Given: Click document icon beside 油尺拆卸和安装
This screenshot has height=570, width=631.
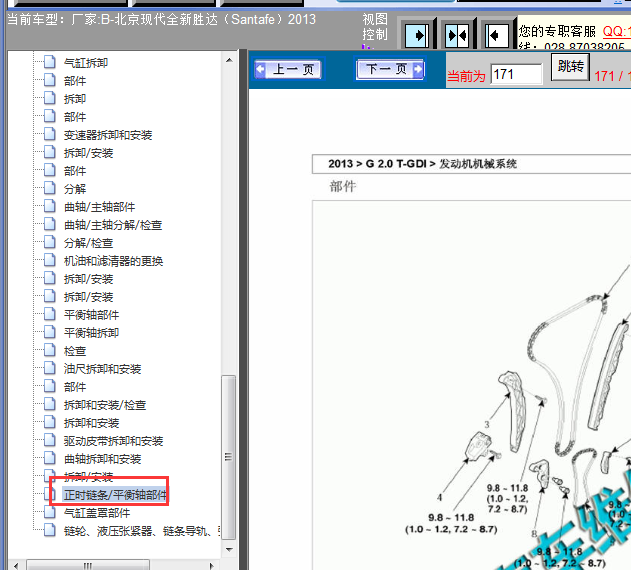Looking at the screenshot, I should 49,368.
